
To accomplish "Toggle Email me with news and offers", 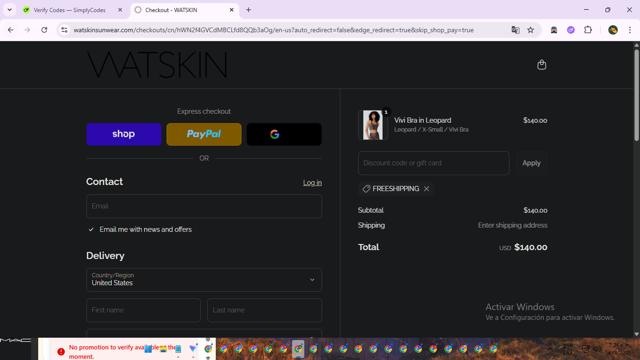I will (x=91, y=229).
